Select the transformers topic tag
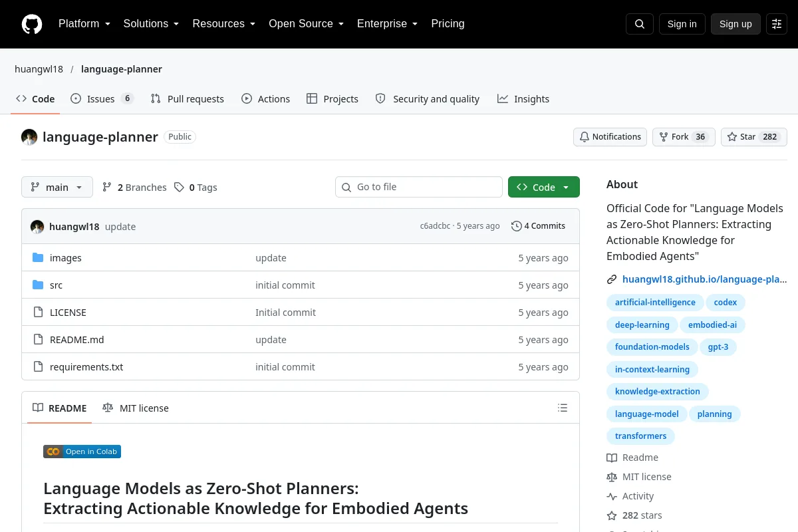Image resolution: width=798 pixels, height=532 pixels. click(640, 436)
